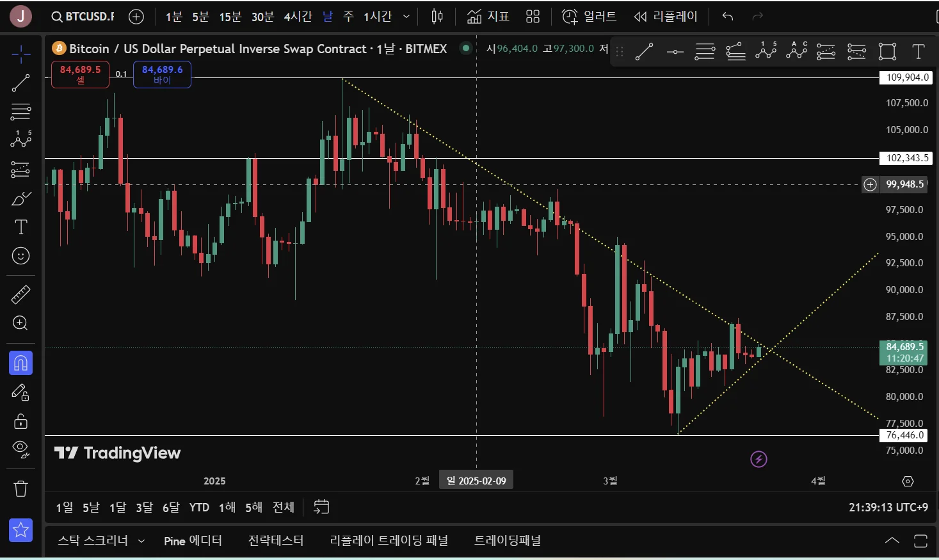Viewport: 939px width, 560px height.
Task: Click the zoom in magnifier tool
Action: pyautogui.click(x=20, y=323)
